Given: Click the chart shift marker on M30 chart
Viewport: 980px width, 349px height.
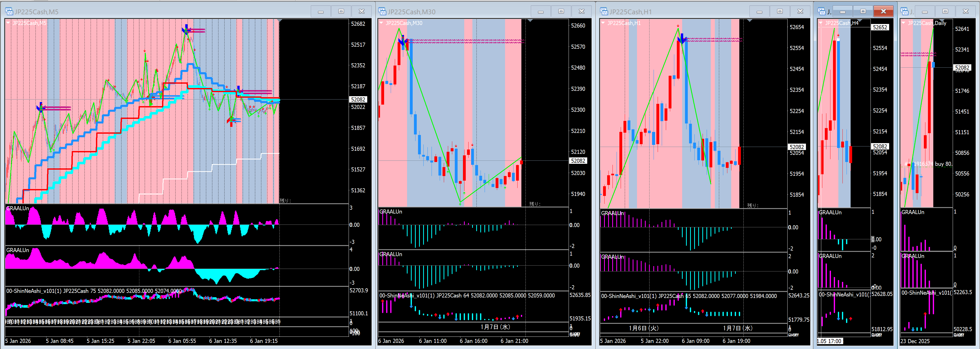Looking at the screenshot, I should [x=530, y=20].
